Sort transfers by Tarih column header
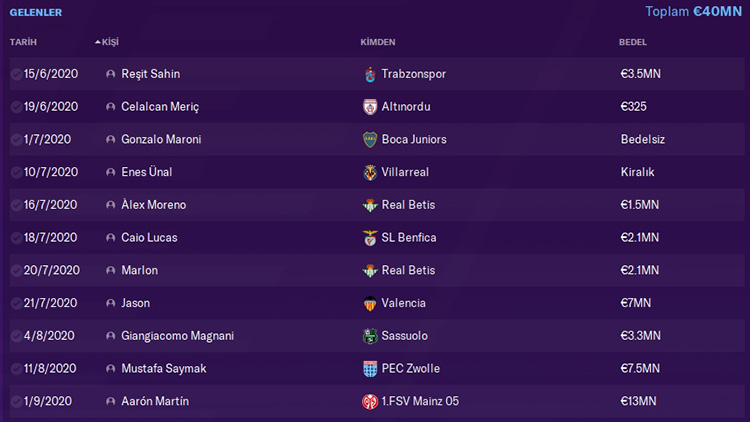Screen dimensions: 750x422 coord(22,42)
